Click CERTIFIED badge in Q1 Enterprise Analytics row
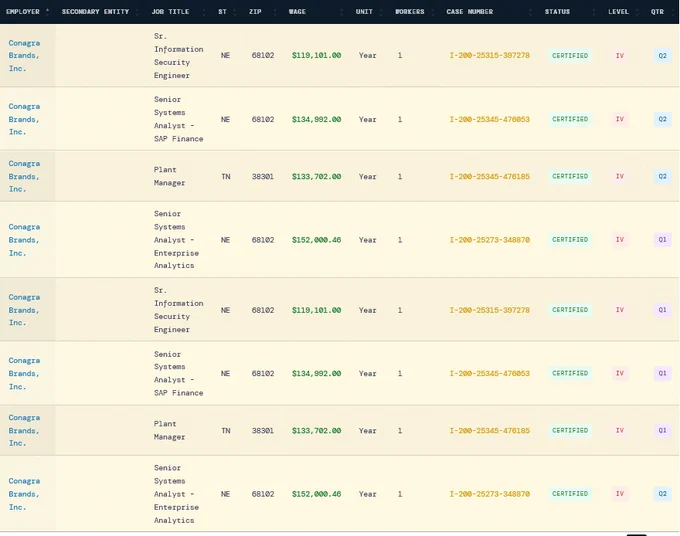 point(570,239)
